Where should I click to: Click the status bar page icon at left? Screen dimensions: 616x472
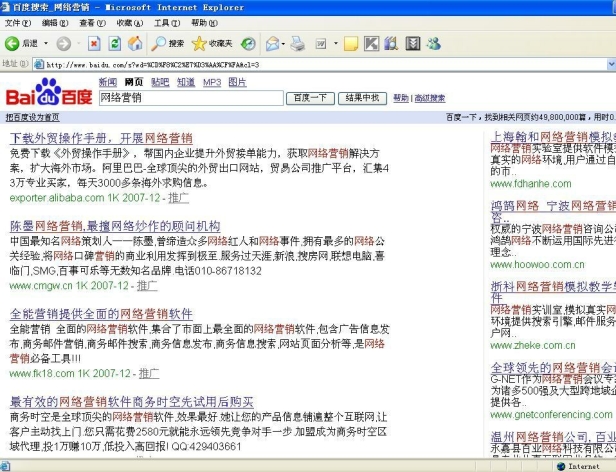tap(5, 466)
